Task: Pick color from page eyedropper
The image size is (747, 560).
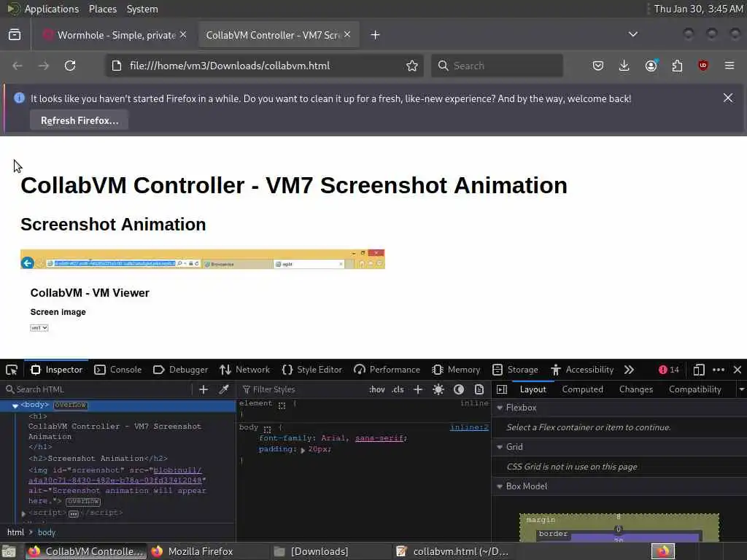Action: click(223, 389)
